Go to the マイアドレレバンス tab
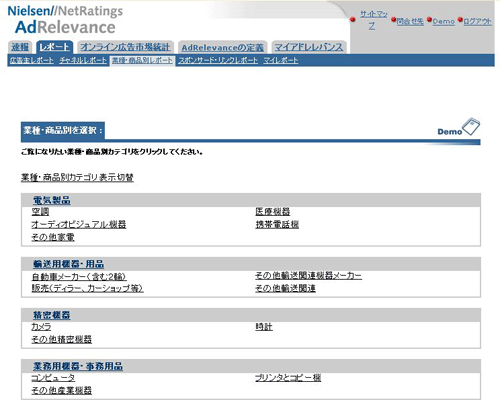Viewport: 500px width, 402px height. [x=309, y=47]
